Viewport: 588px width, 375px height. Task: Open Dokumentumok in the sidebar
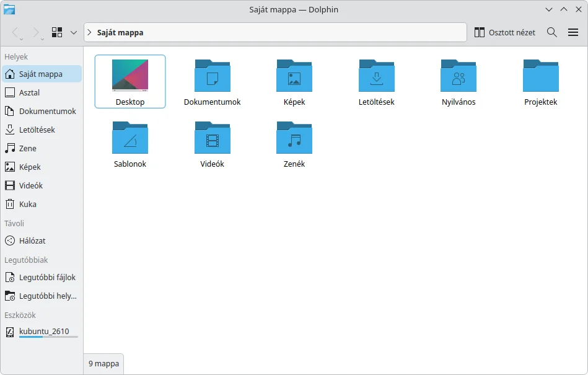coord(42,111)
